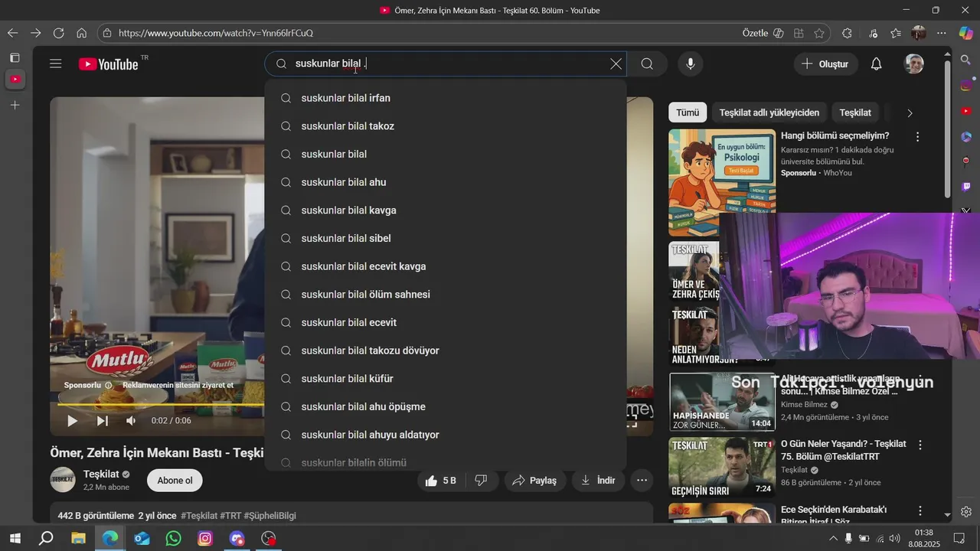Show more filter chips with right arrow
The height and width of the screenshot is (551, 980).
tap(910, 112)
